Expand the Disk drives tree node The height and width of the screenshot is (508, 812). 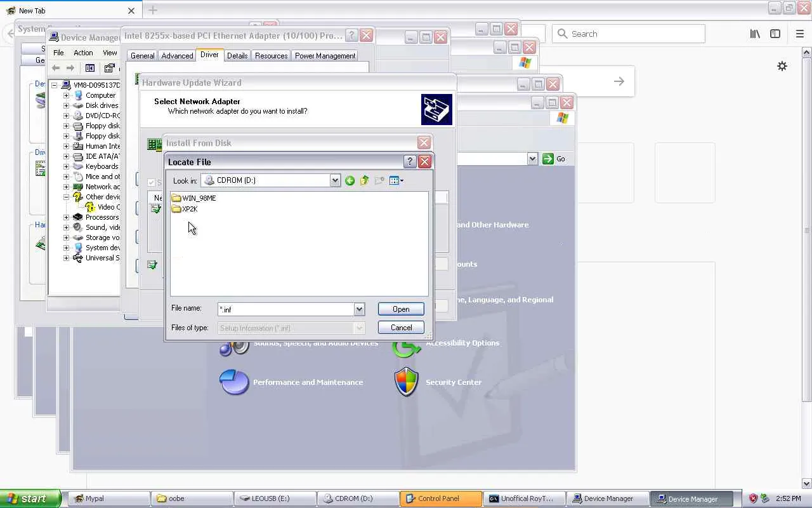[66, 105]
